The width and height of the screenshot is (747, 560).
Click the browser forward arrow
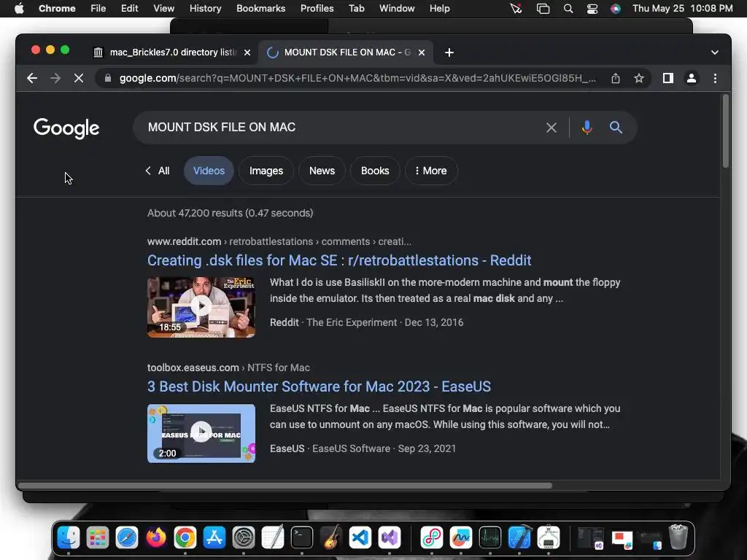(x=55, y=78)
